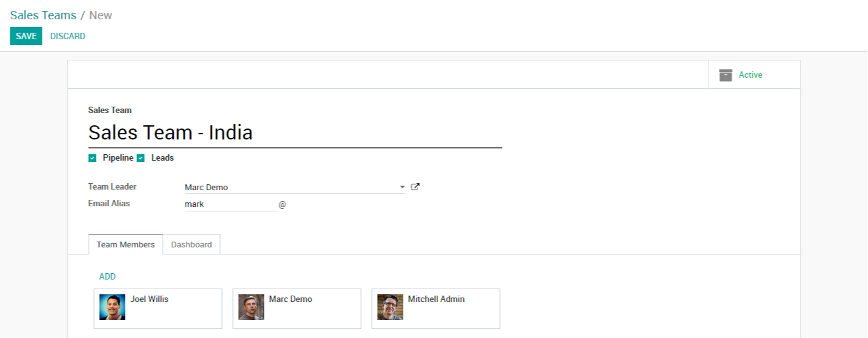This screenshot has height=338, width=868.
Task: Open Team Leader external link icon
Action: [416, 187]
